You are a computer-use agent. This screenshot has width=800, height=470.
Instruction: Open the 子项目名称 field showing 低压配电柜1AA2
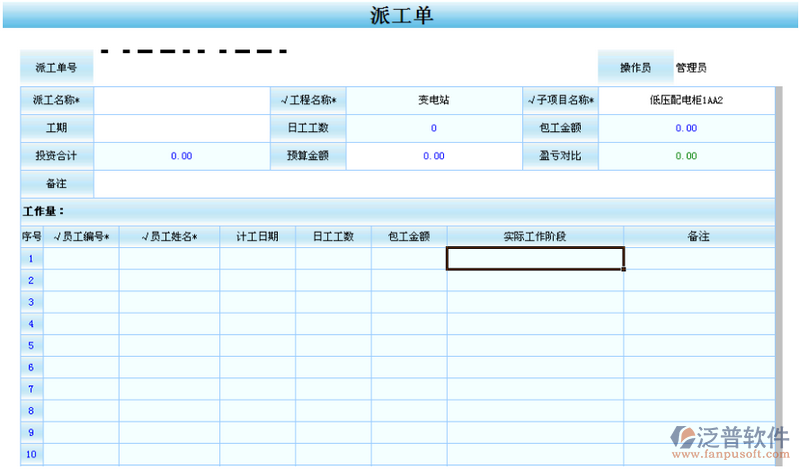686,100
